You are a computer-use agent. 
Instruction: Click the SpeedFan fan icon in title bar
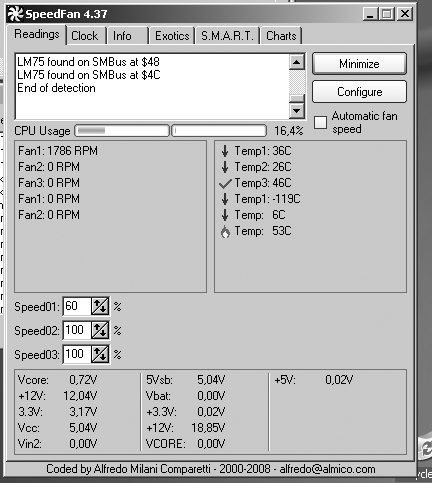pyautogui.click(x=15, y=14)
